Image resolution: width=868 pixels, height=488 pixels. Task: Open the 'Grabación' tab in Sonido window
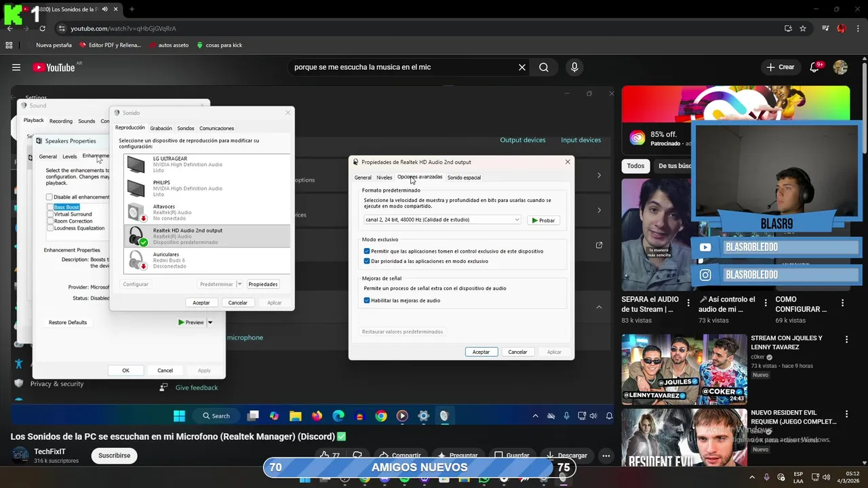click(161, 128)
